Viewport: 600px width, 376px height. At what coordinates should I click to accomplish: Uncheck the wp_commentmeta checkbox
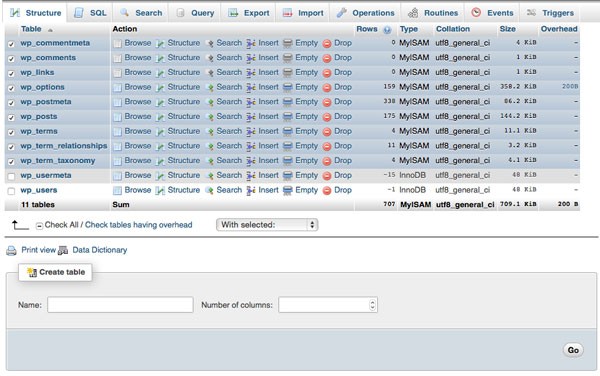11,44
